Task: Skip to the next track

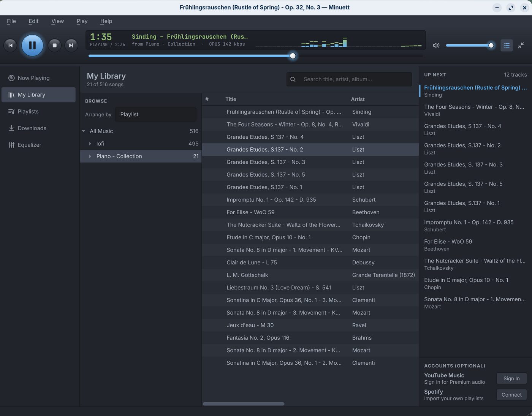Action: click(x=71, y=45)
